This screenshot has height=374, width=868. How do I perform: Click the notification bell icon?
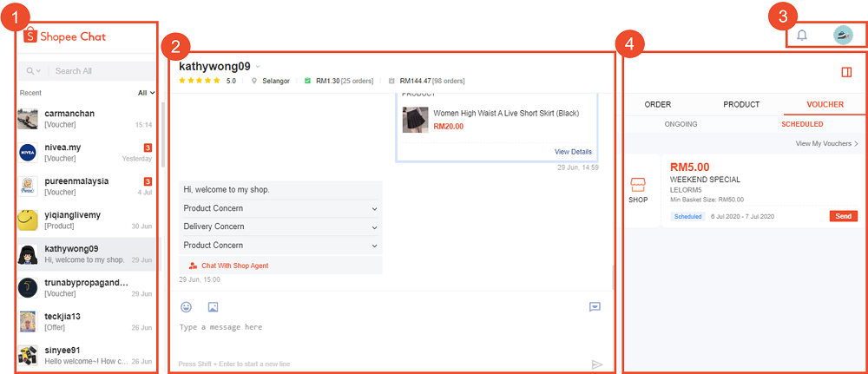point(802,36)
